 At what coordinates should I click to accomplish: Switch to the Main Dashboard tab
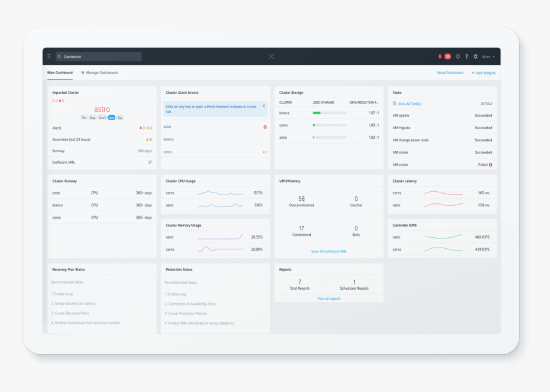(60, 72)
